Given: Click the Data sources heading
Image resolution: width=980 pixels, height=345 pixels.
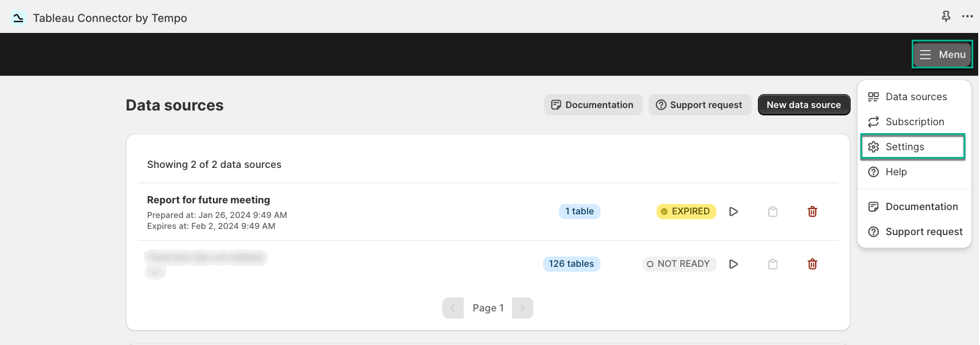Looking at the screenshot, I should (x=175, y=105).
